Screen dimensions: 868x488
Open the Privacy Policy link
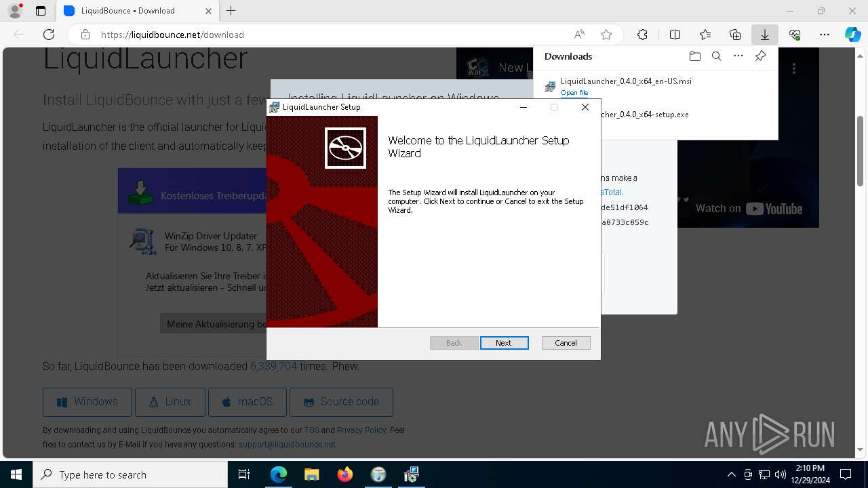[361, 430]
